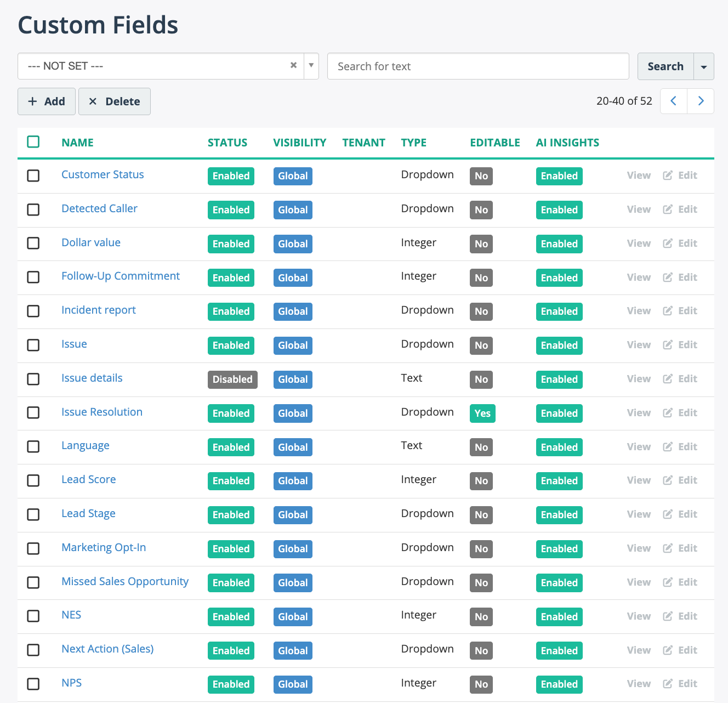Select the Issue Resolution row checkbox
The image size is (728, 703).
click(x=33, y=412)
